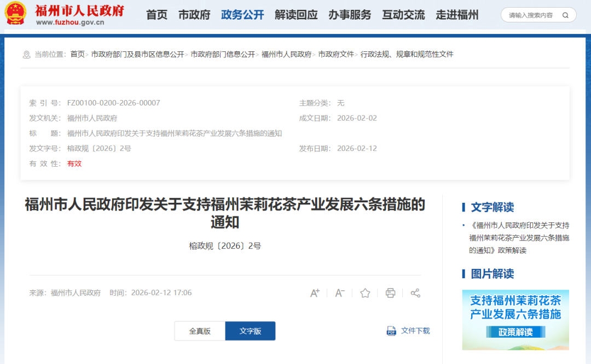Type in the search input field
This screenshot has height=364, width=591.
531,15
